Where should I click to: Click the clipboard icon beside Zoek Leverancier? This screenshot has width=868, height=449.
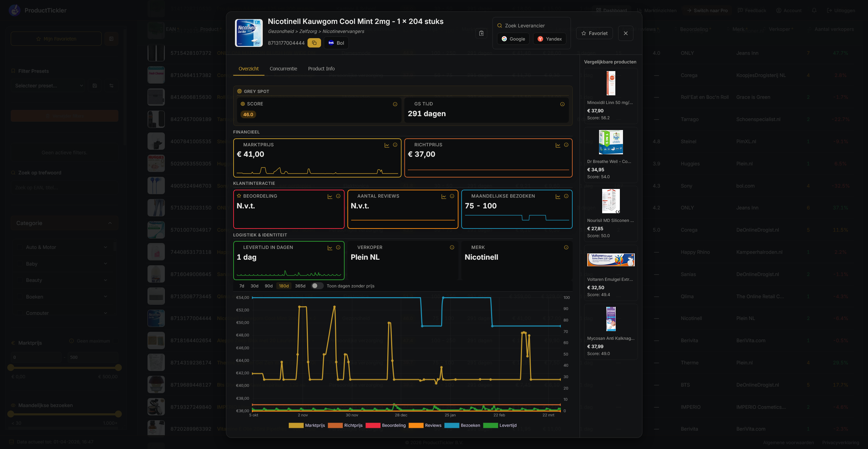[x=481, y=33]
